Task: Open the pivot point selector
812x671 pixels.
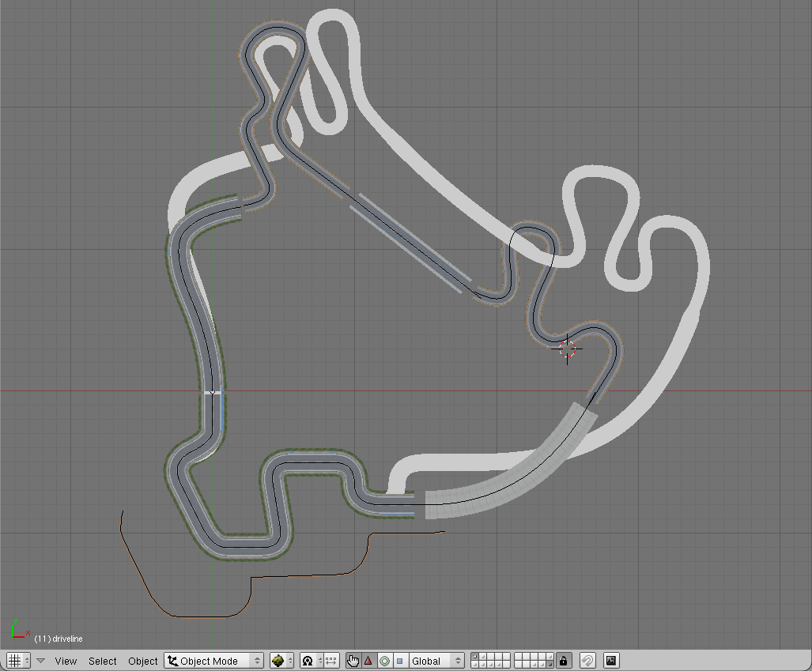Action: [309, 661]
